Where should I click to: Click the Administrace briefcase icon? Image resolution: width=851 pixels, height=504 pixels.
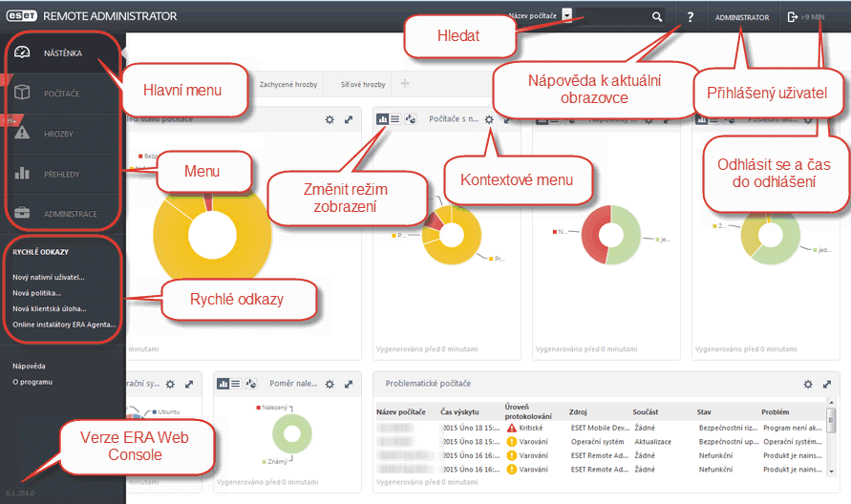(22, 213)
